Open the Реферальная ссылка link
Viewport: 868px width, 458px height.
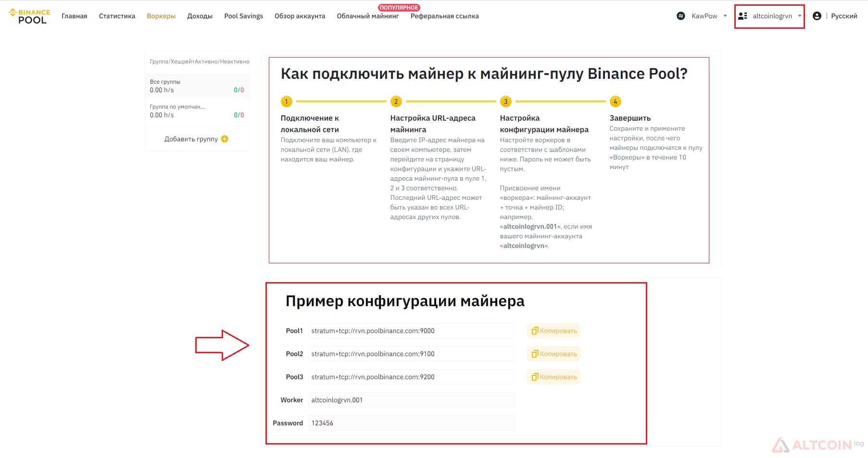click(444, 16)
